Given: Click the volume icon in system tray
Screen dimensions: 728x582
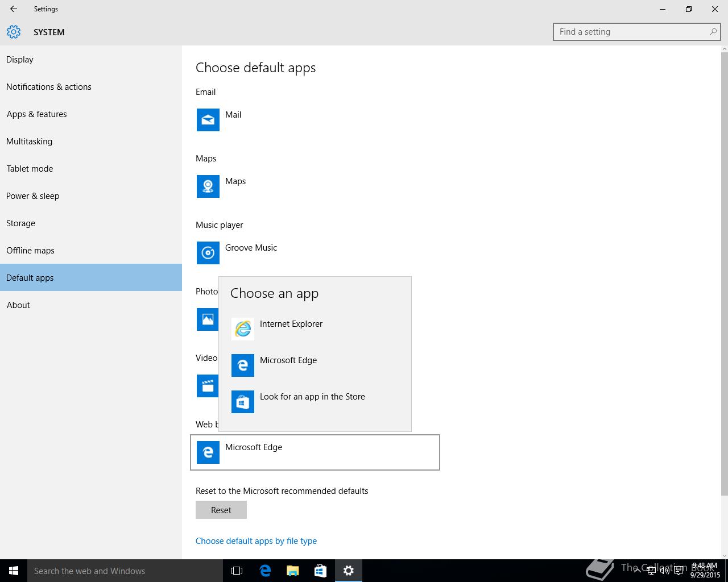Looking at the screenshot, I should [x=664, y=571].
